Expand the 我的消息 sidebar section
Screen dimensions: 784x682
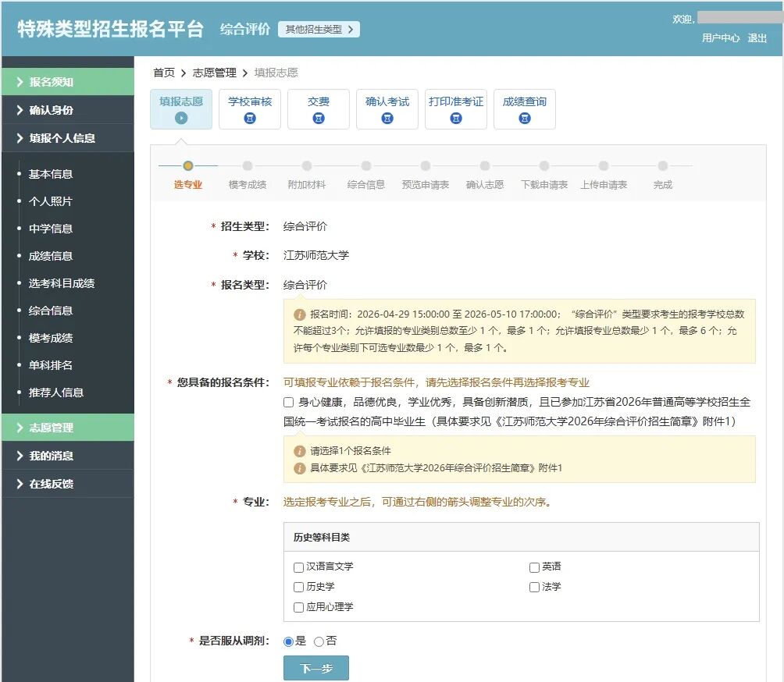[68, 456]
